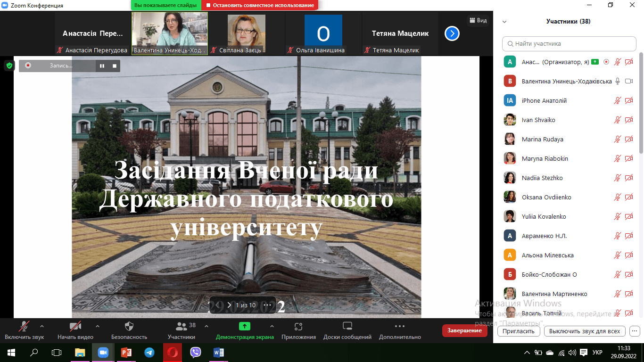Select participant Авраменко Н.Л.
The image size is (644, 362).
(x=568, y=236)
